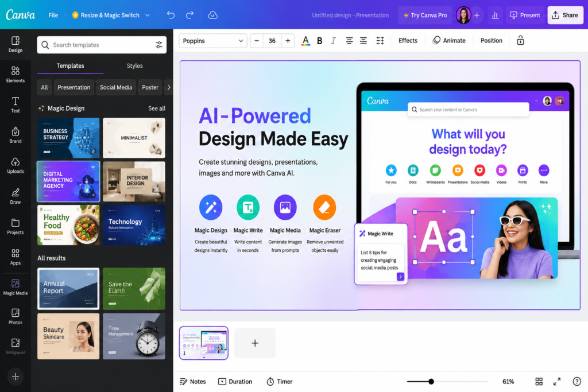Open the Design panel in sidebar
Image resolution: width=588 pixels, height=392 pixels.
click(x=16, y=44)
